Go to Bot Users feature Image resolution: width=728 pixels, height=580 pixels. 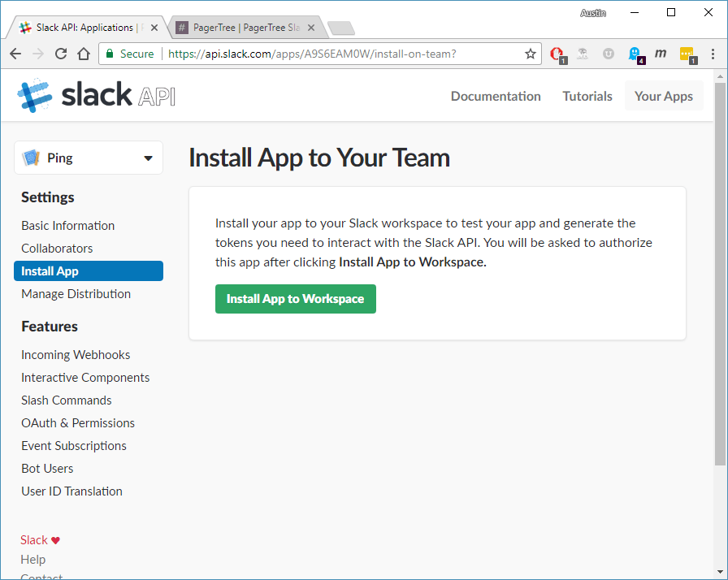[47, 468]
